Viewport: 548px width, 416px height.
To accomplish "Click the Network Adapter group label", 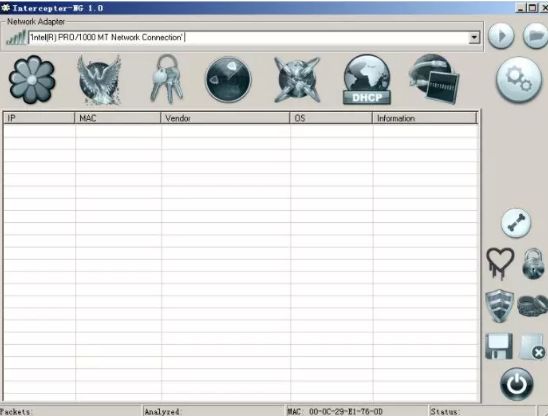I will pos(36,22).
